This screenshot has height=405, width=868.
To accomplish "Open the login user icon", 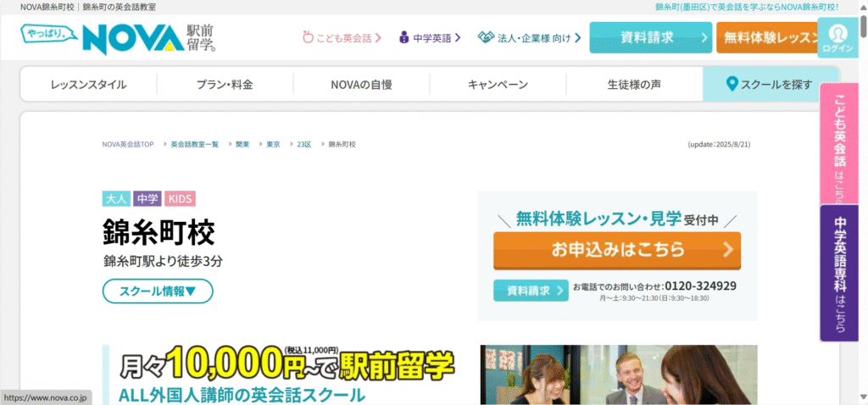I will (x=838, y=34).
